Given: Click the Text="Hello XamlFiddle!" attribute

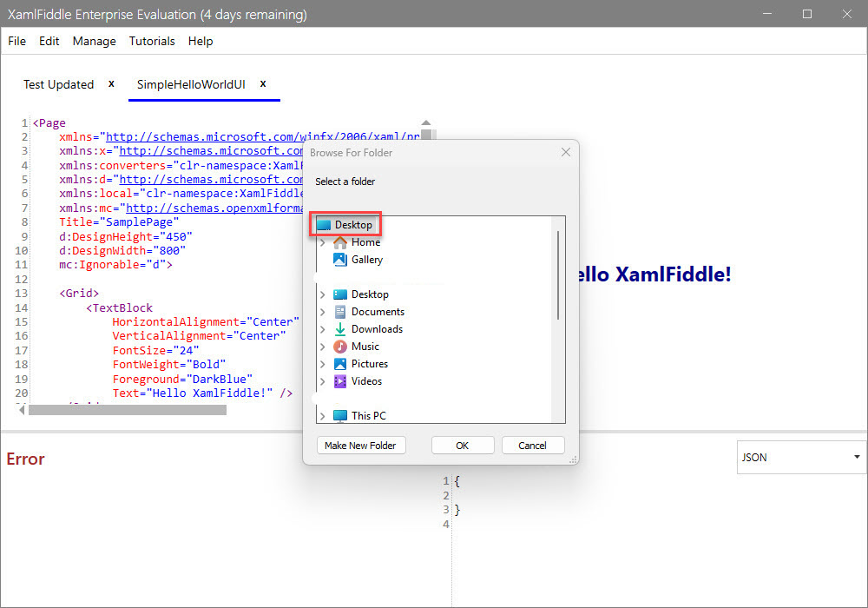Looking at the screenshot, I should point(193,393).
